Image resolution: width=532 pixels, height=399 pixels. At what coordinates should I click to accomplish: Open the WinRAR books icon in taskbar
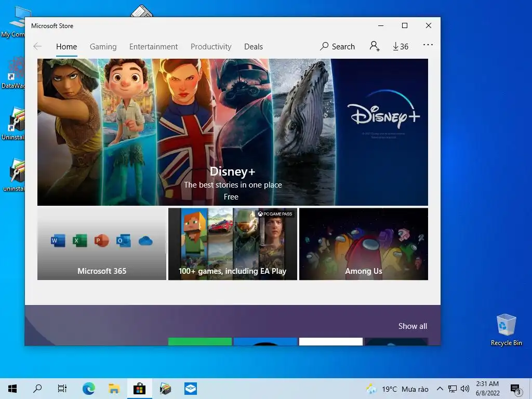click(165, 389)
